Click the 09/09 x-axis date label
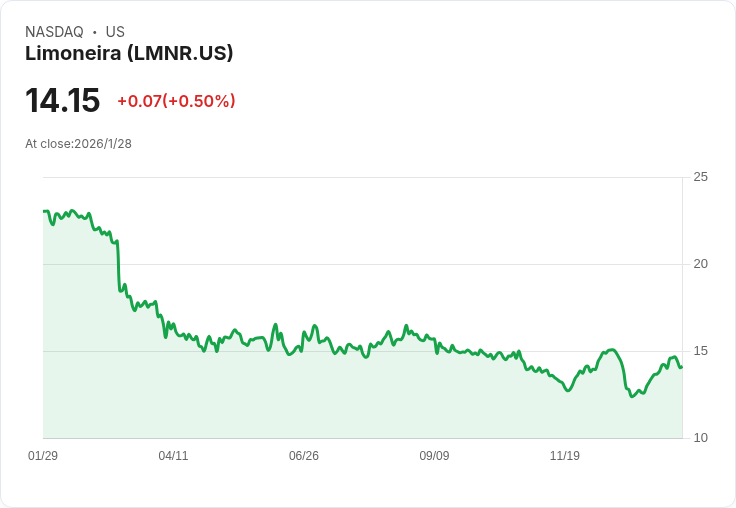Screen dimensions: 736x508 434,455
